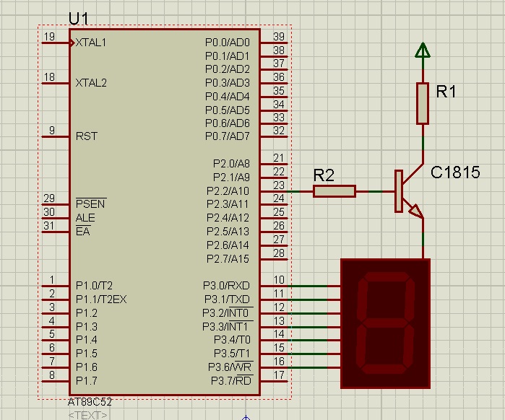Click the P3.1/TXD pin label
Viewport: 505px width, 420px height.
(x=227, y=299)
